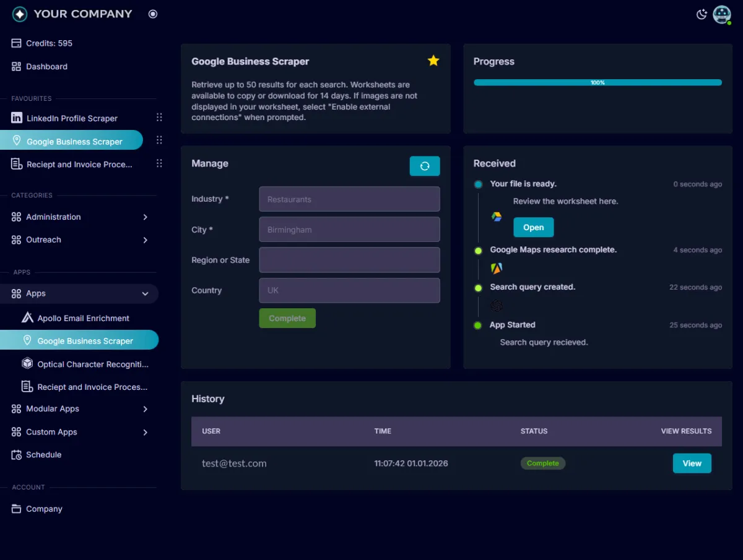Click the App Started green status dot
Screen dimensions: 743x560
pyautogui.click(x=477, y=325)
